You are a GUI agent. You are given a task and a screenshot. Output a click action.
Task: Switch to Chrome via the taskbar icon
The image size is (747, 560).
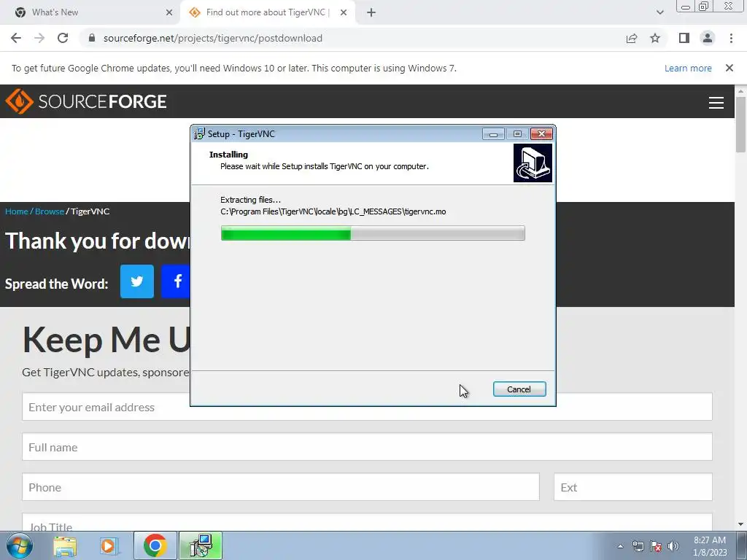(x=155, y=545)
